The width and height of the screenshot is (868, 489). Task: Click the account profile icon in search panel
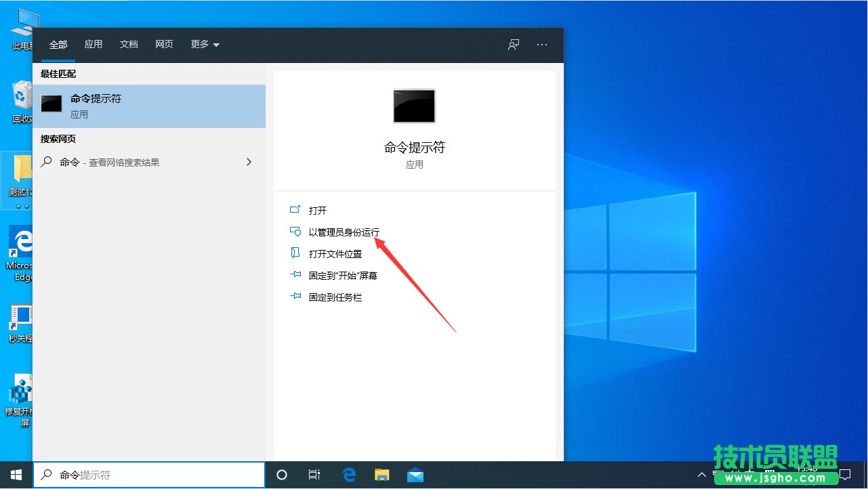pyautogui.click(x=513, y=44)
